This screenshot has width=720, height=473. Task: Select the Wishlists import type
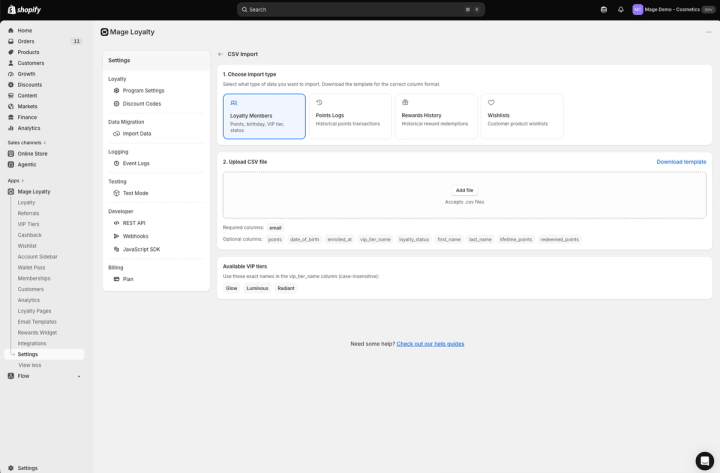(x=522, y=116)
